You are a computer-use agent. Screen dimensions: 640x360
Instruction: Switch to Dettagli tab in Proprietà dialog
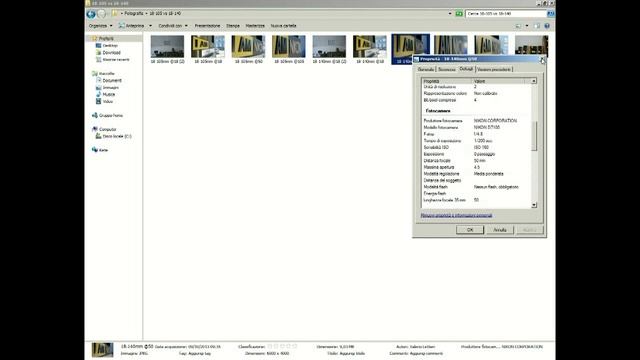coord(466,69)
